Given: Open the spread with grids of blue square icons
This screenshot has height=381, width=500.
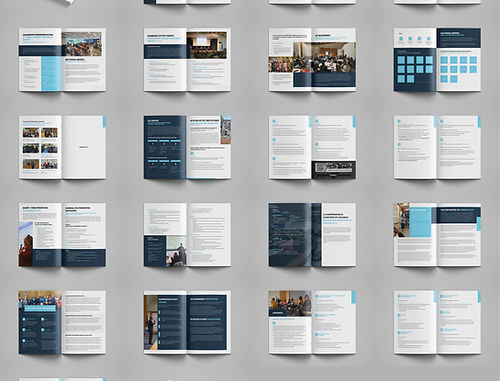Looking at the screenshot, I should (x=437, y=59).
